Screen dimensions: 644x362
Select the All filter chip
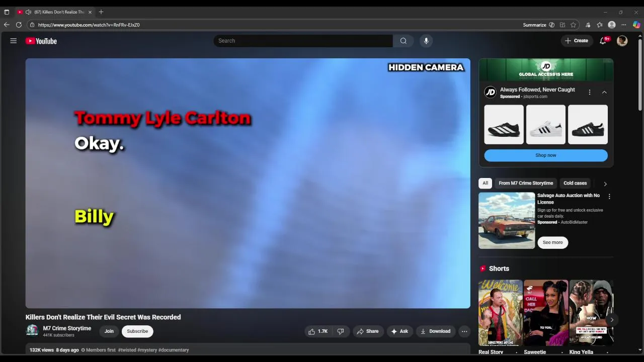pos(485,184)
